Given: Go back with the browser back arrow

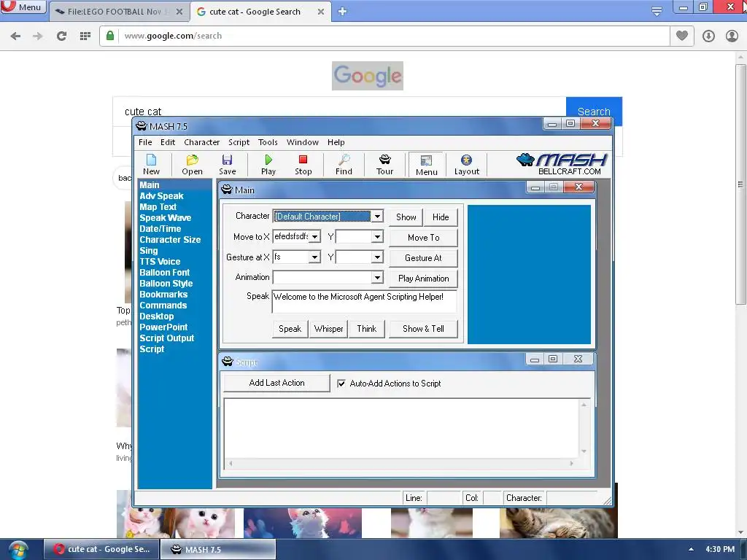Looking at the screenshot, I should click(x=15, y=36).
